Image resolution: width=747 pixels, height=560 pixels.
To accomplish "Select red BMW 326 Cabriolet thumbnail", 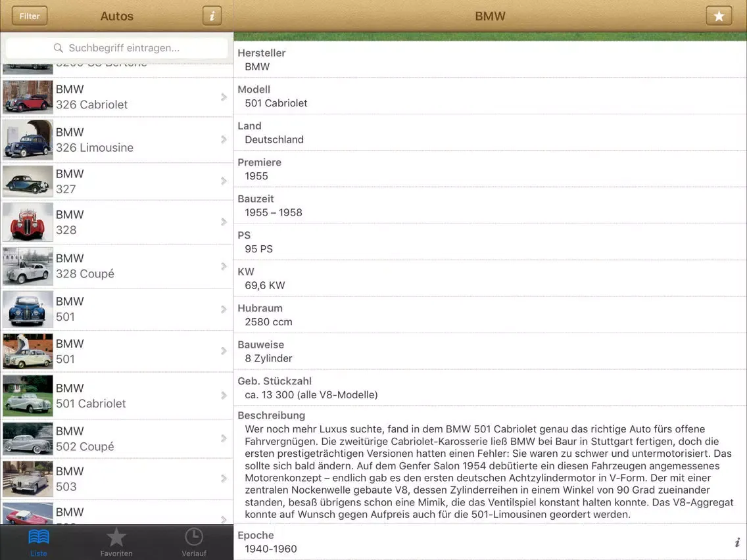I will click(x=28, y=97).
